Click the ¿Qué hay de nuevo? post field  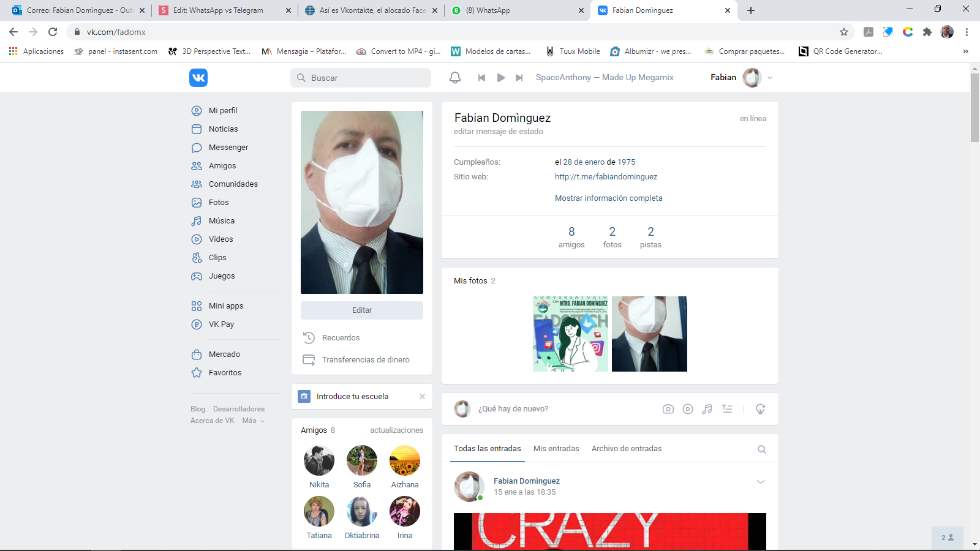tap(566, 409)
